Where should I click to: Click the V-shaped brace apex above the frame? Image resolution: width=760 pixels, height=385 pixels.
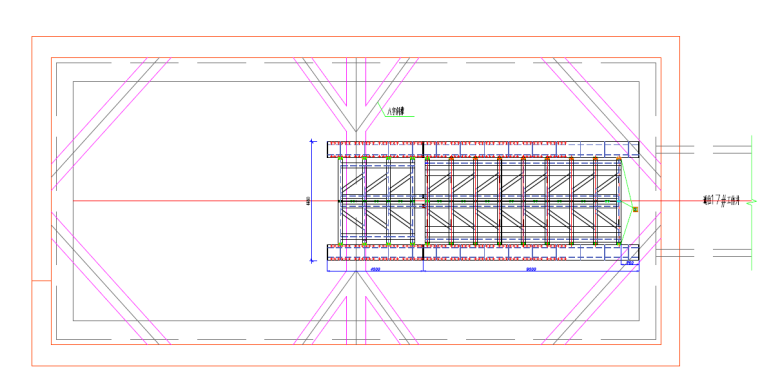pos(356,130)
